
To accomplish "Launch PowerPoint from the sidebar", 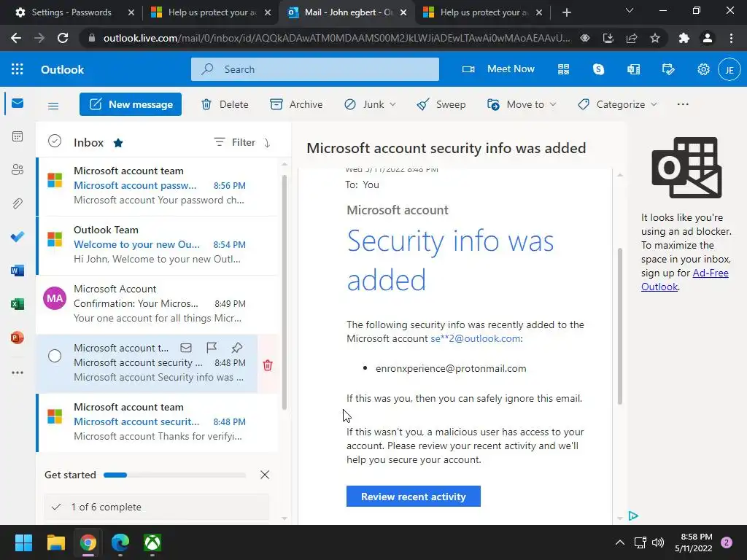I will (18, 338).
